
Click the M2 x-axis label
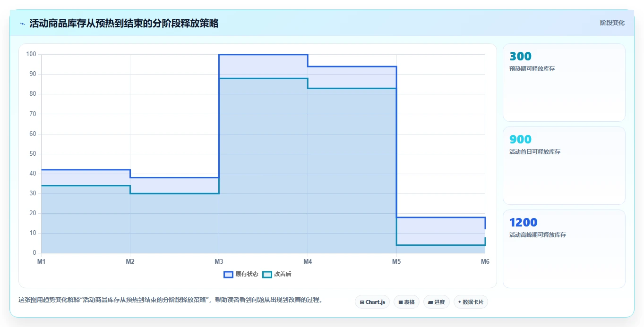(130, 261)
